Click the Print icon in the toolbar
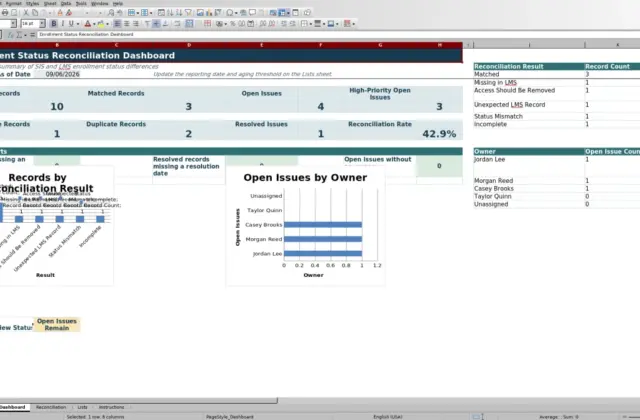The height and width of the screenshot is (420, 640). click(x=4, y=13)
